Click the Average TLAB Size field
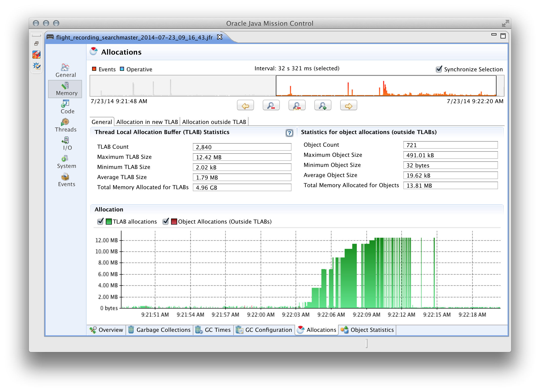The height and width of the screenshot is (392, 540). (242, 177)
